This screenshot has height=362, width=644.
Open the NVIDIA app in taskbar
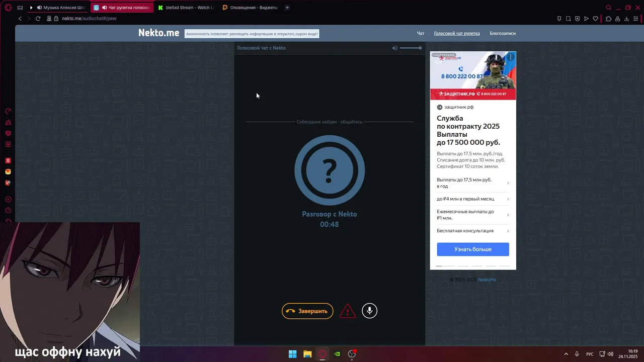pyautogui.click(x=337, y=354)
